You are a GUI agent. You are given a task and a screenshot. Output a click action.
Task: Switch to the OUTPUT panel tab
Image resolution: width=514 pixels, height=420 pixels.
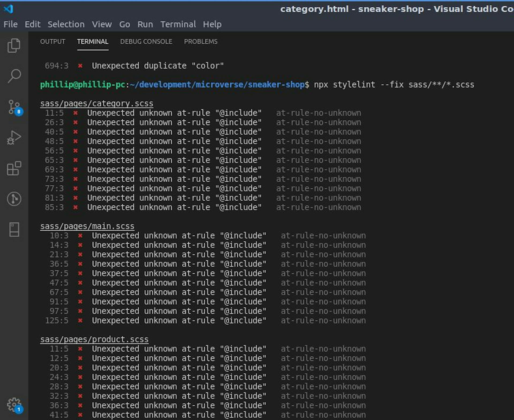[53, 41]
